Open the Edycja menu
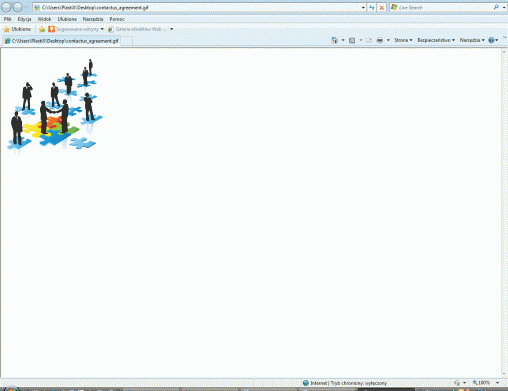 (x=24, y=19)
